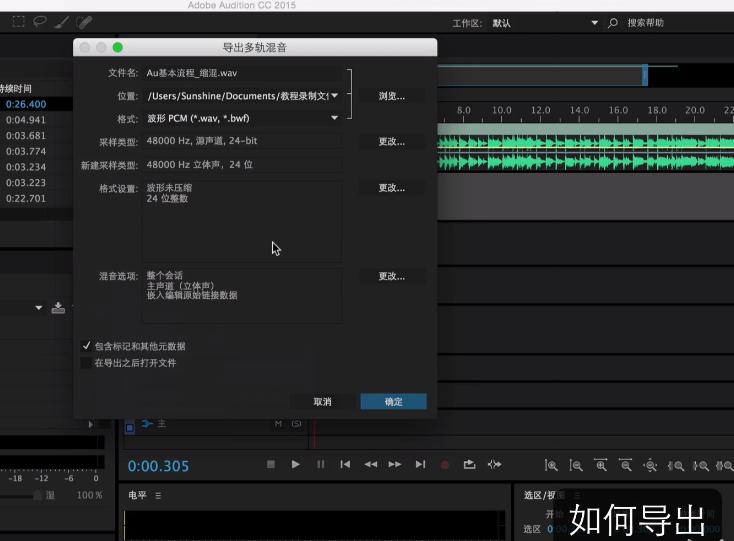Select the spot healing brush tool
Viewport: 734px width, 541px height.
point(84,22)
